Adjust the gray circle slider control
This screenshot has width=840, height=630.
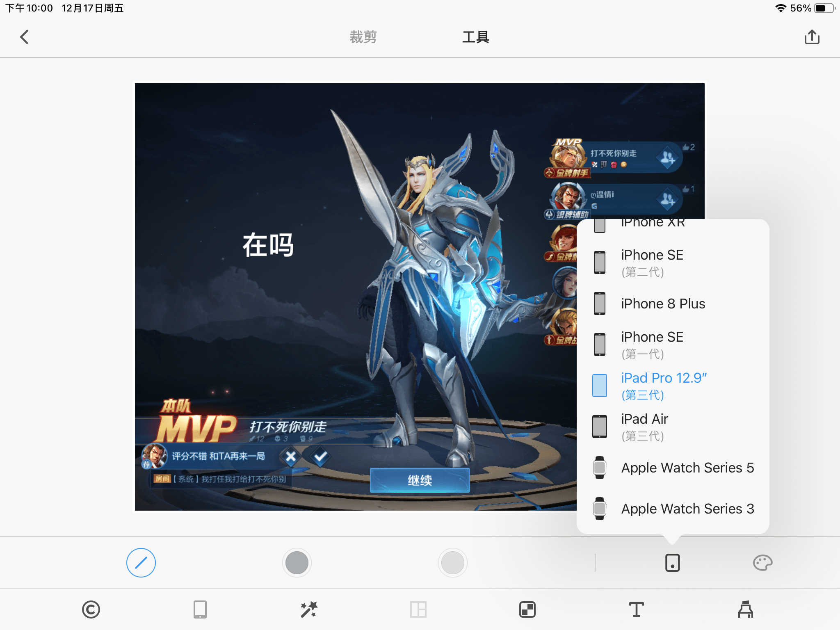coord(296,562)
